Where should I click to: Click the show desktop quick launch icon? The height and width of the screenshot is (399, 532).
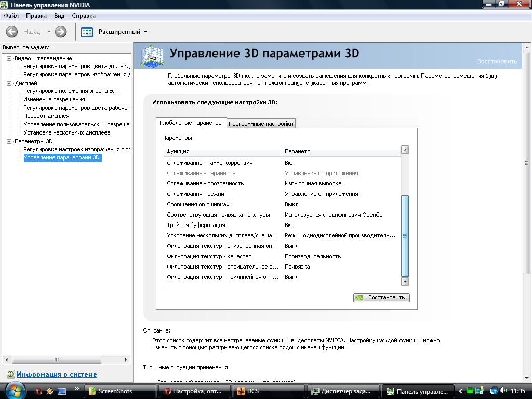(62, 391)
